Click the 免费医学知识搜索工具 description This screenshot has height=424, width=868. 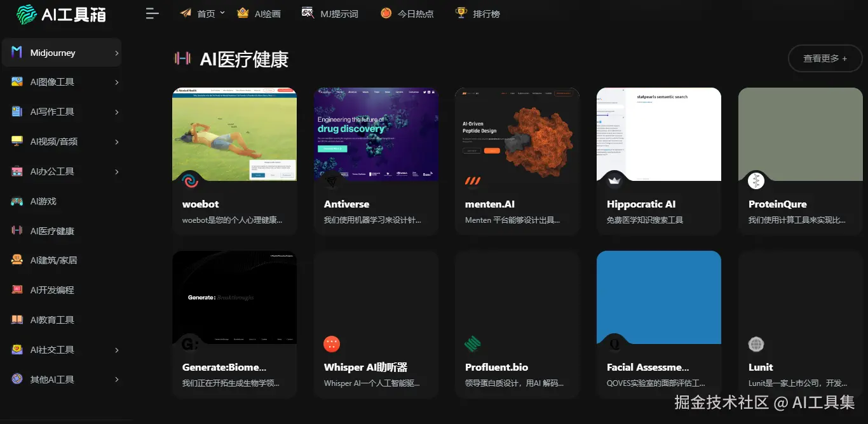[x=645, y=220]
